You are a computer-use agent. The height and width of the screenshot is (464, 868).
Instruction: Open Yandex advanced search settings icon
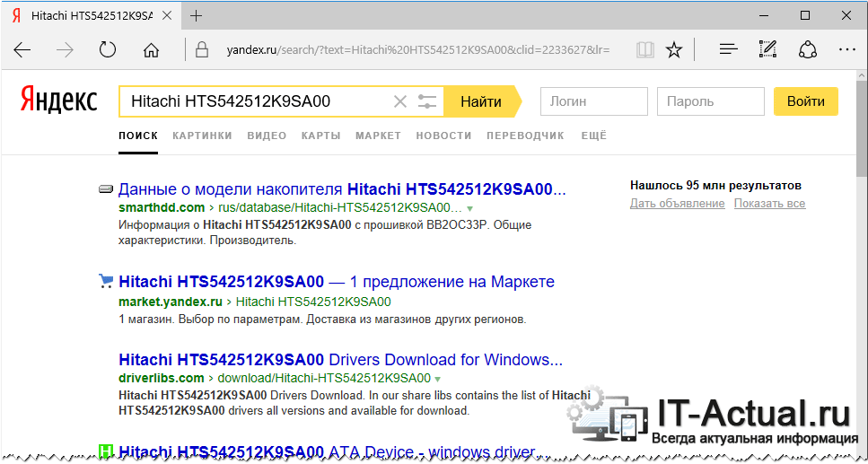pos(428,101)
